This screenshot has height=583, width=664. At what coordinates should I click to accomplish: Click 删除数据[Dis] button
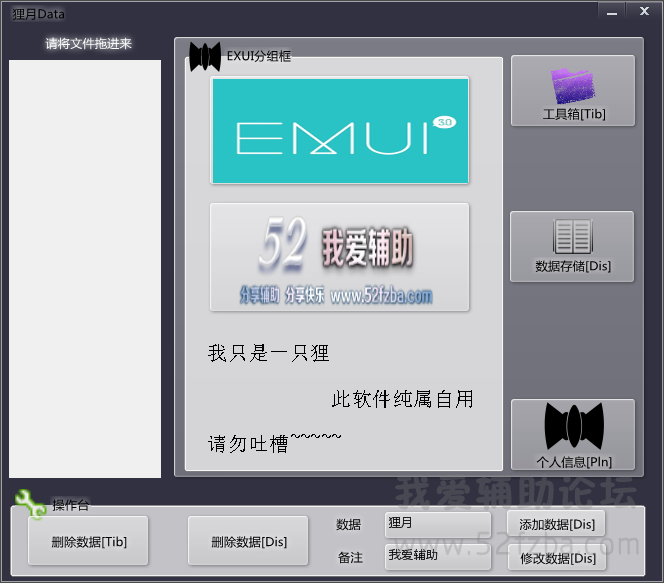click(x=249, y=541)
